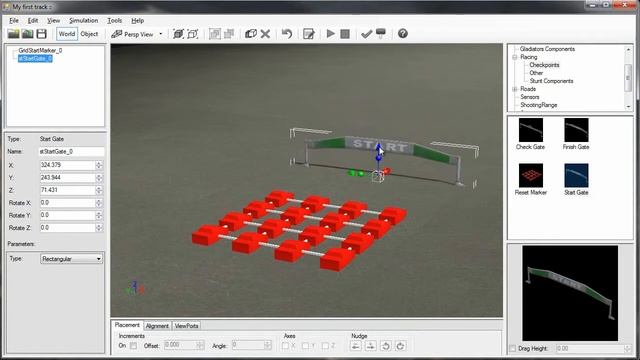
Task: Select Checkpoints in the component tree
Action: [x=544, y=65]
